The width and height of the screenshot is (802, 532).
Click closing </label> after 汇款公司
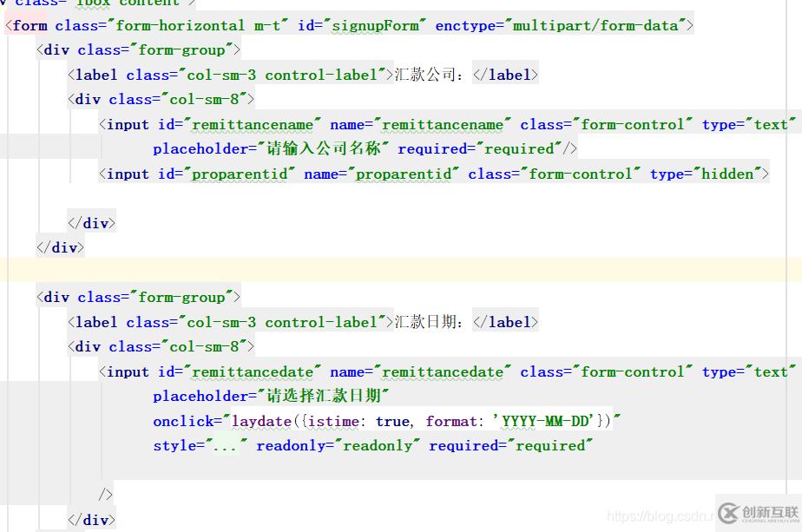point(505,76)
